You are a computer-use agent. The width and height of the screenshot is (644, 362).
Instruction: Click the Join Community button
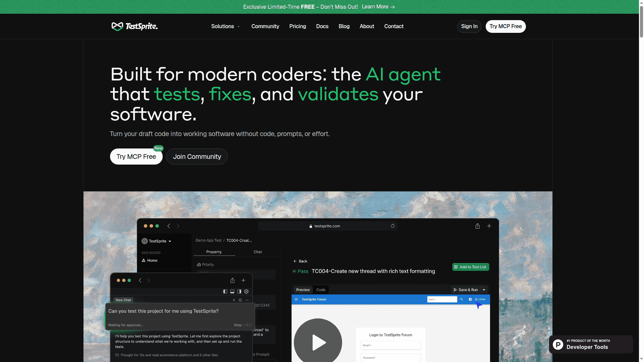click(x=197, y=157)
